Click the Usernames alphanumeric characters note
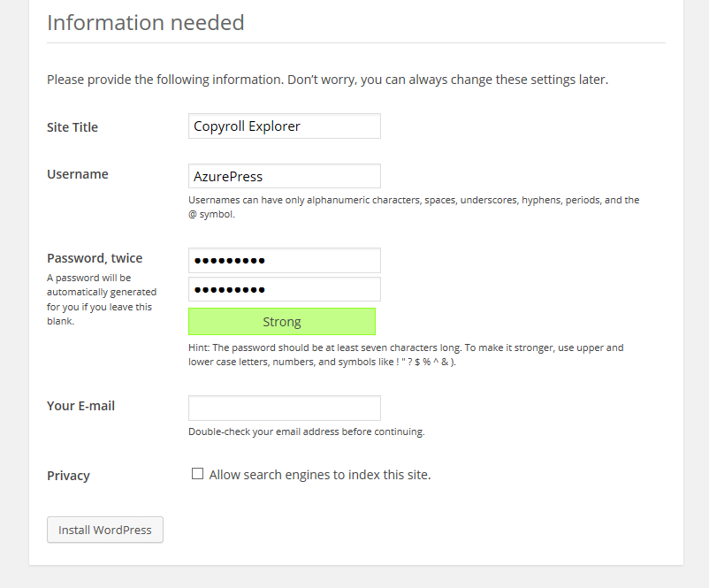 [414, 207]
